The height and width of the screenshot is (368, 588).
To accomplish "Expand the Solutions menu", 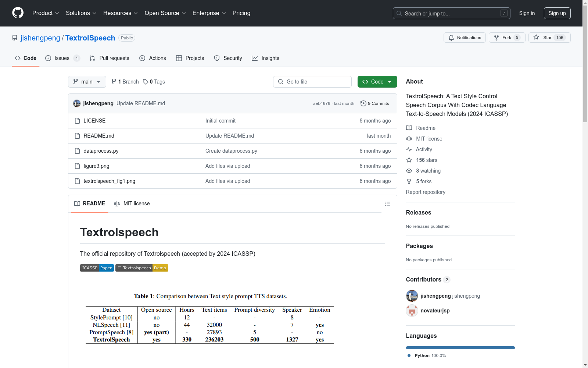I will point(81,13).
